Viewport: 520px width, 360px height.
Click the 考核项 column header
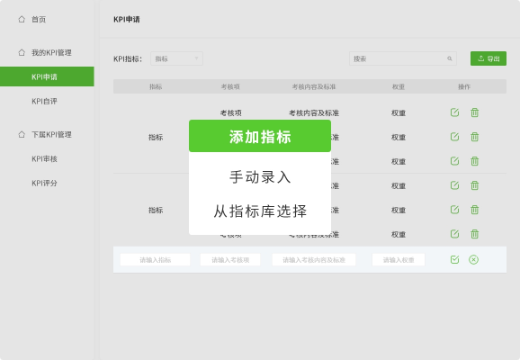230,87
